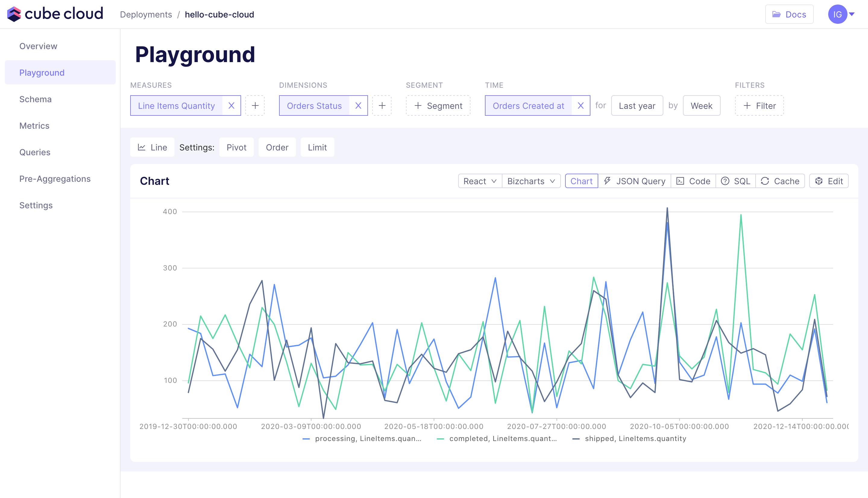Open the Bizcharts library dropdown

click(530, 181)
